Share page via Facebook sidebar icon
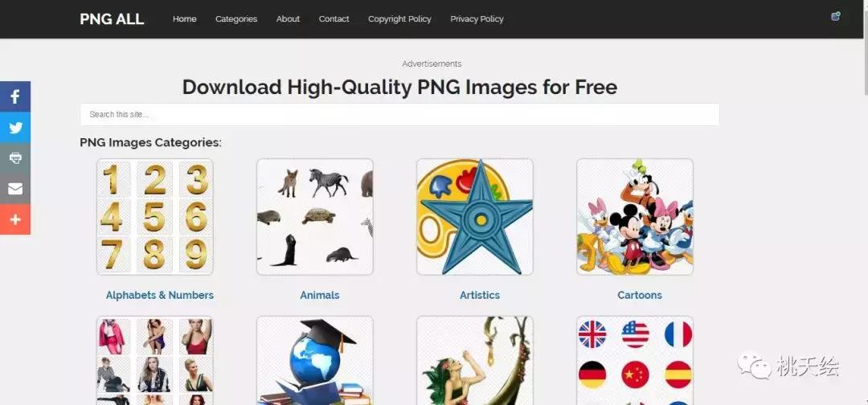This screenshot has height=405, width=868. point(15,96)
